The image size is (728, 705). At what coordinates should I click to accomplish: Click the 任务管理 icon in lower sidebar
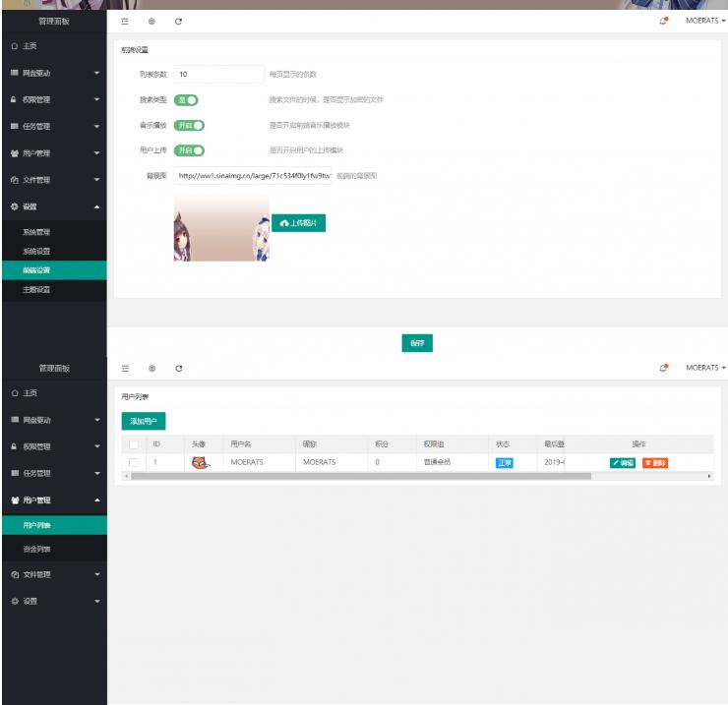[15, 473]
